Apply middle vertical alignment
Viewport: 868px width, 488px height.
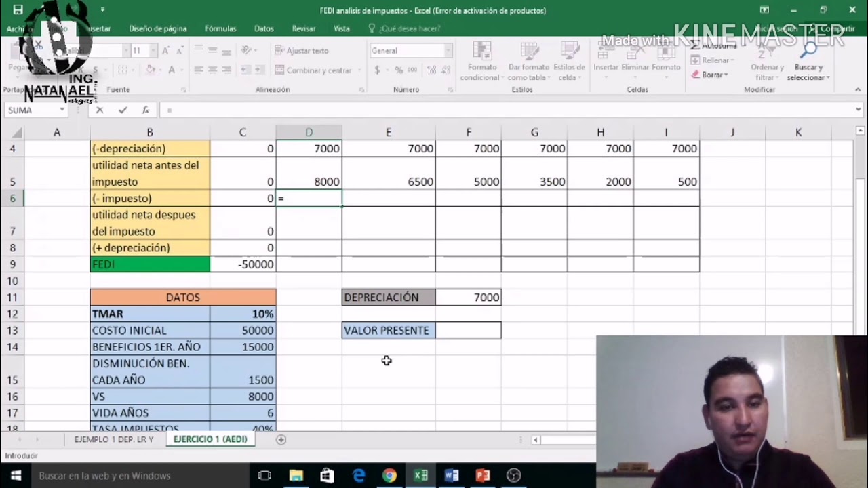212,50
